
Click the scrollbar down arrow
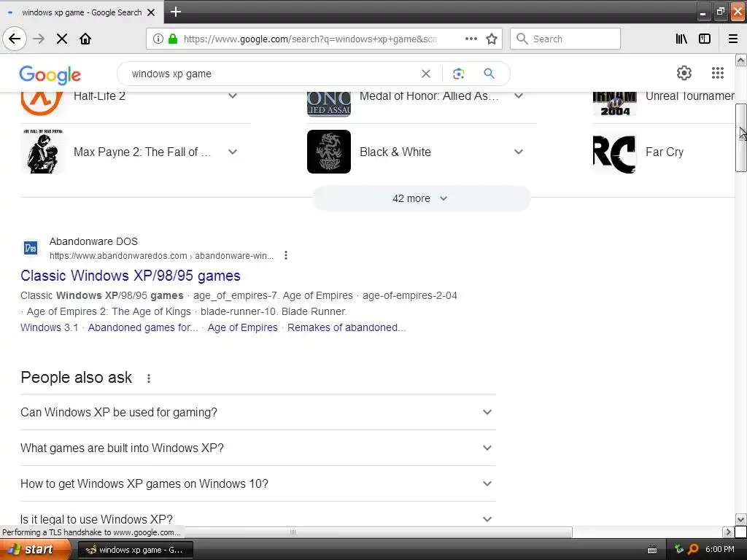(x=740, y=519)
